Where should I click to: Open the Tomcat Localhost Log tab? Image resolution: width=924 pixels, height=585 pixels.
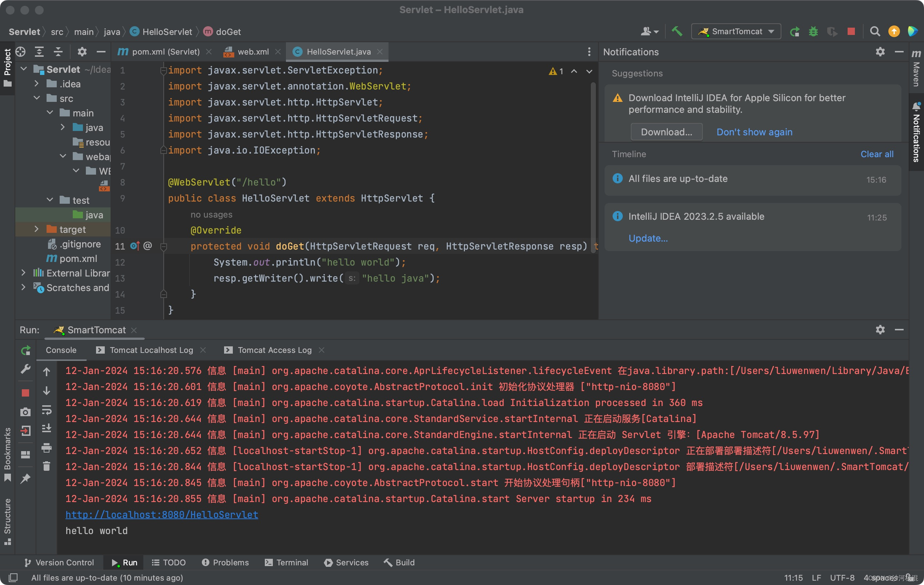tap(151, 350)
